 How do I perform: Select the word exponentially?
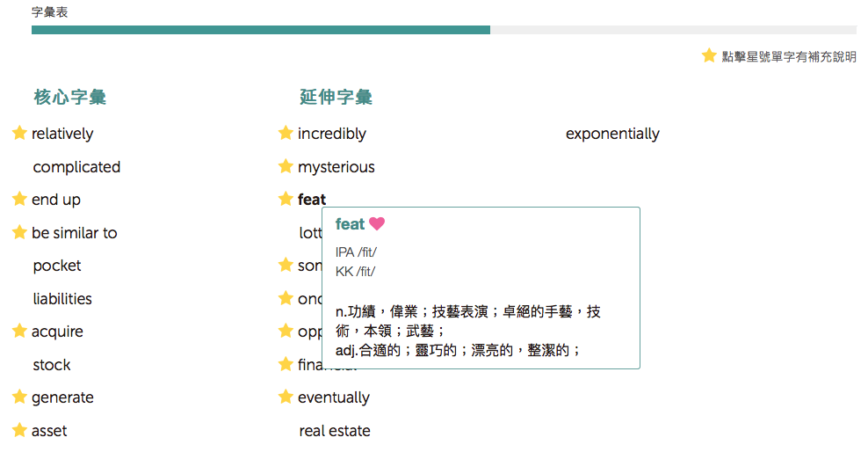(612, 134)
